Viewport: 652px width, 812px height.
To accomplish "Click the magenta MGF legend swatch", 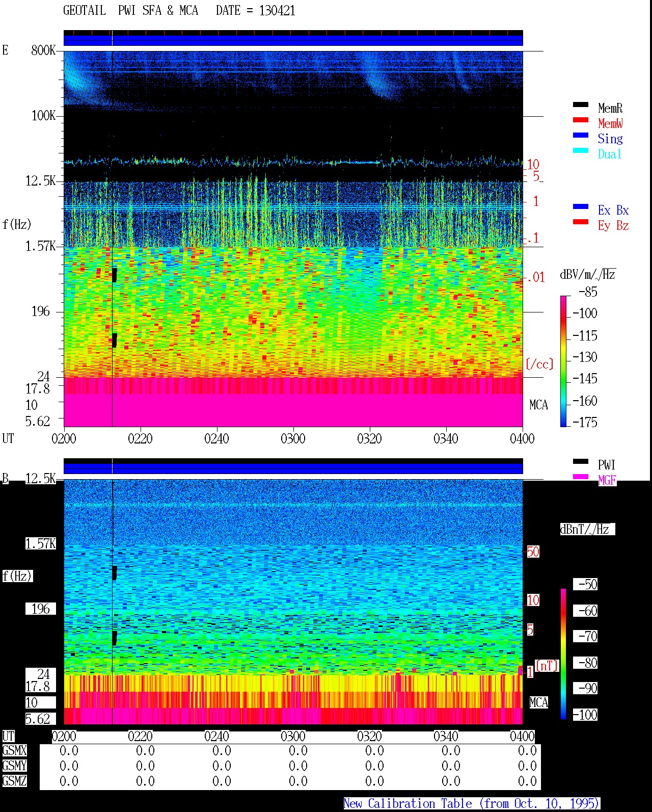I will [x=580, y=477].
